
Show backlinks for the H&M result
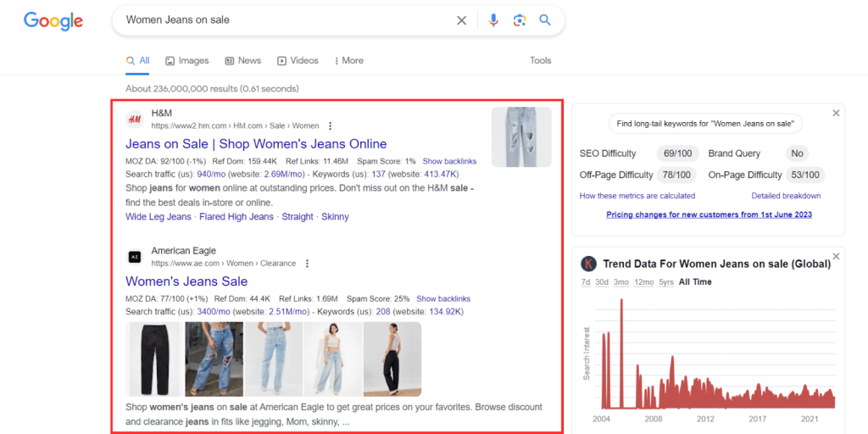click(x=449, y=162)
